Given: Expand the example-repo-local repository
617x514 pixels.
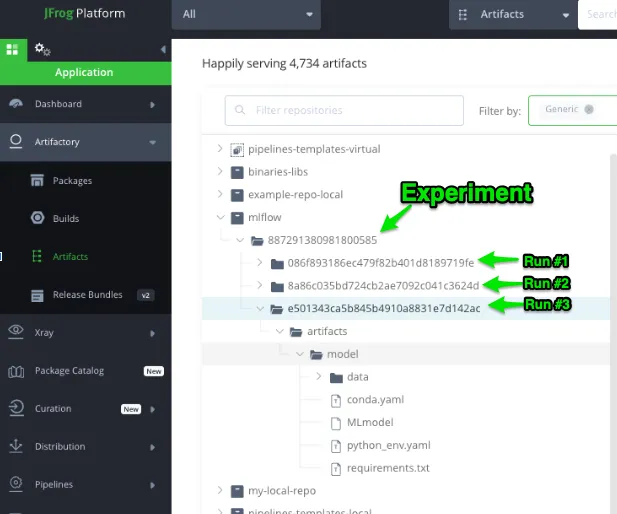Looking at the screenshot, I should click(220, 194).
